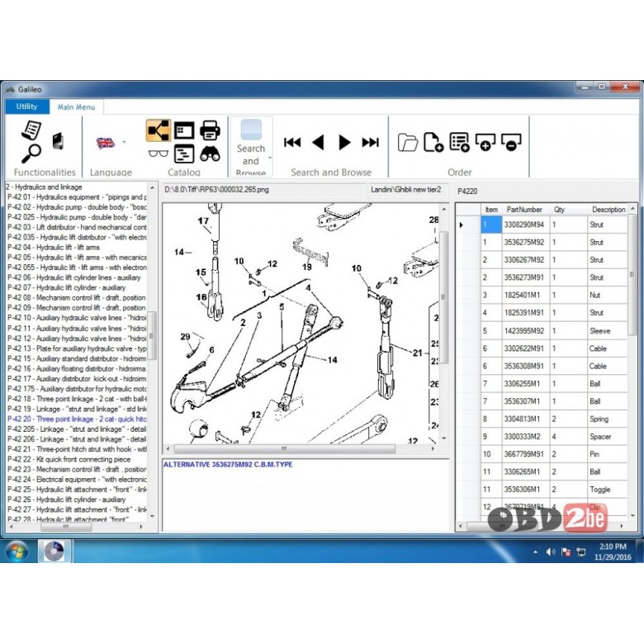Select part number 3308290M94 cell
Viewport: 644px width, 644px height.
click(526, 225)
